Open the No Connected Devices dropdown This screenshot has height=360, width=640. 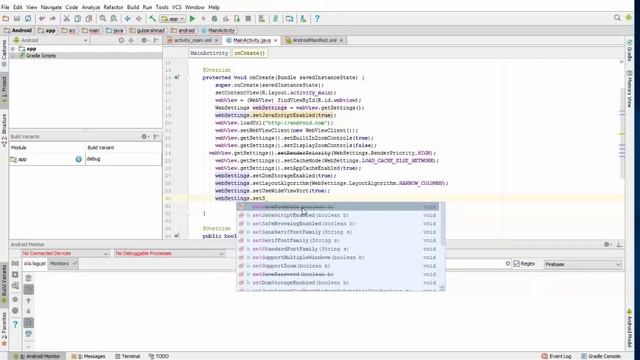65,253
